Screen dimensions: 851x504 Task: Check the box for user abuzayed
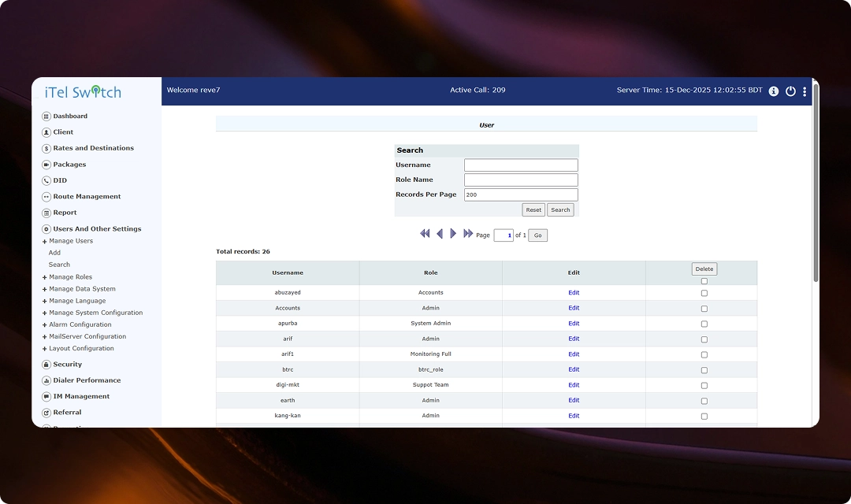coord(704,293)
